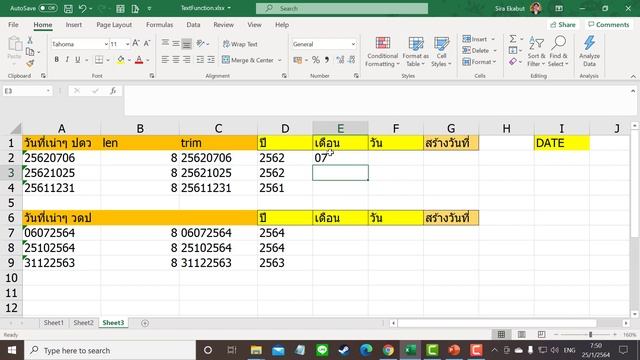Center text horizontally
Image resolution: width=640 pixels, height=360 pixels.
[x=176, y=60]
